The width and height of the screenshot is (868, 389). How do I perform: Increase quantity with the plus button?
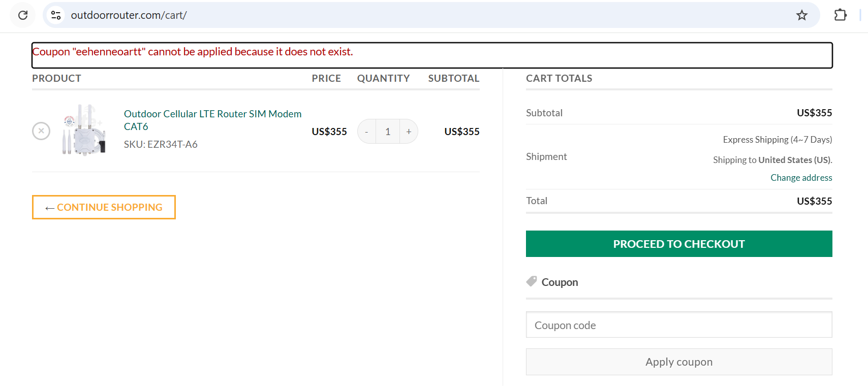pyautogui.click(x=409, y=132)
